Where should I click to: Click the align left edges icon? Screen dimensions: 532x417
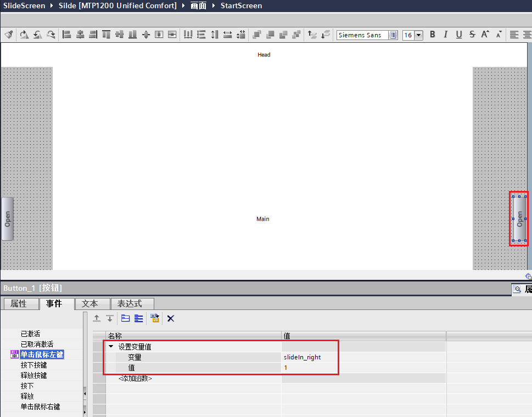click(x=67, y=35)
